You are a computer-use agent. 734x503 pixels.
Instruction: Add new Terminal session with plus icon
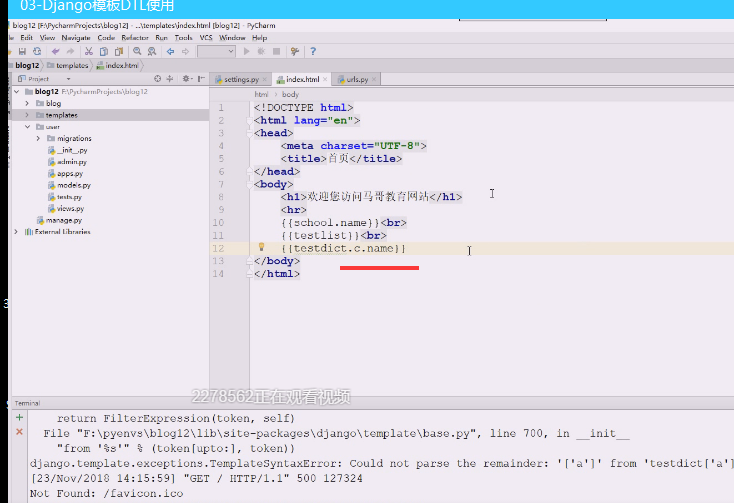tap(19, 417)
